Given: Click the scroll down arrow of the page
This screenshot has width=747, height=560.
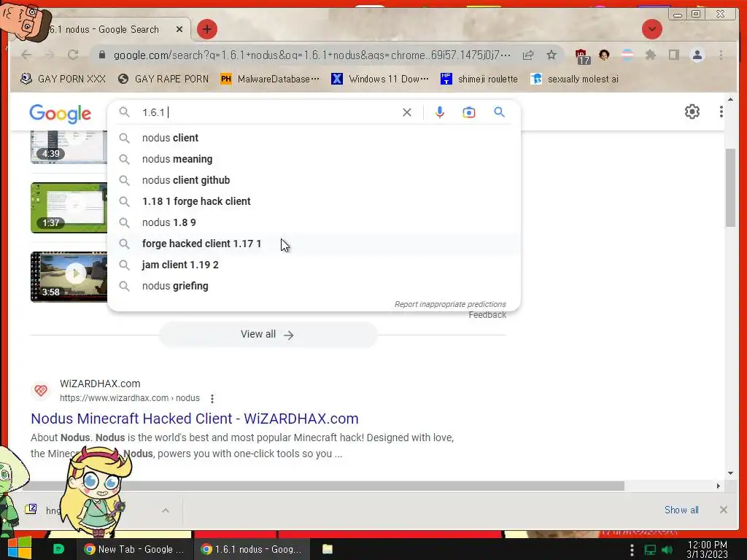Looking at the screenshot, I should pyautogui.click(x=730, y=473).
